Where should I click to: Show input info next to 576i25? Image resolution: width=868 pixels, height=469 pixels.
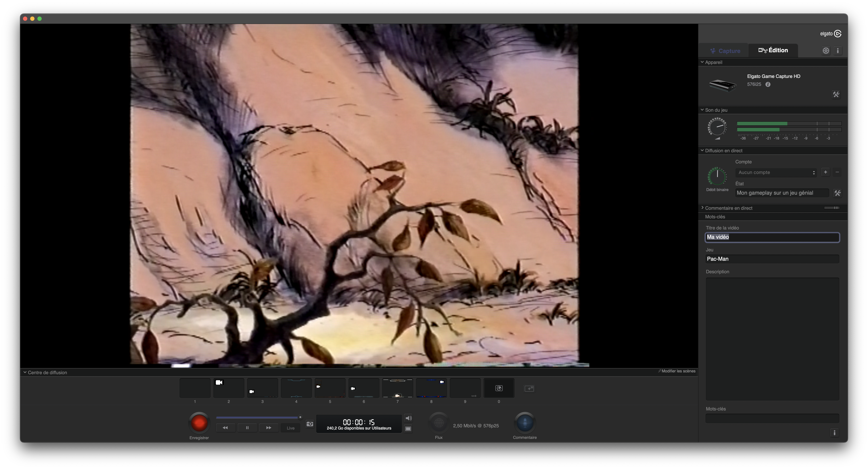(x=768, y=85)
